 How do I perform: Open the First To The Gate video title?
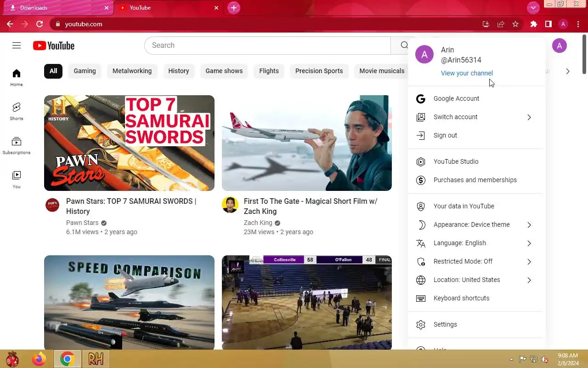pyautogui.click(x=311, y=206)
